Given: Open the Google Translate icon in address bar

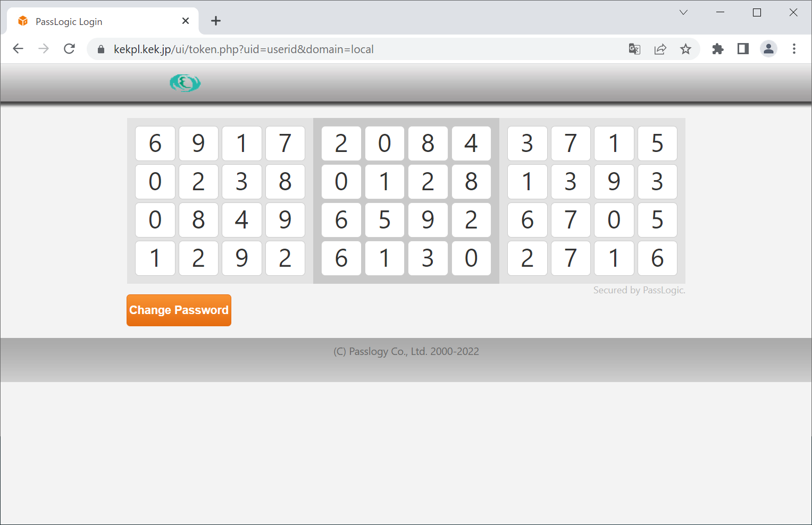Looking at the screenshot, I should (x=634, y=49).
